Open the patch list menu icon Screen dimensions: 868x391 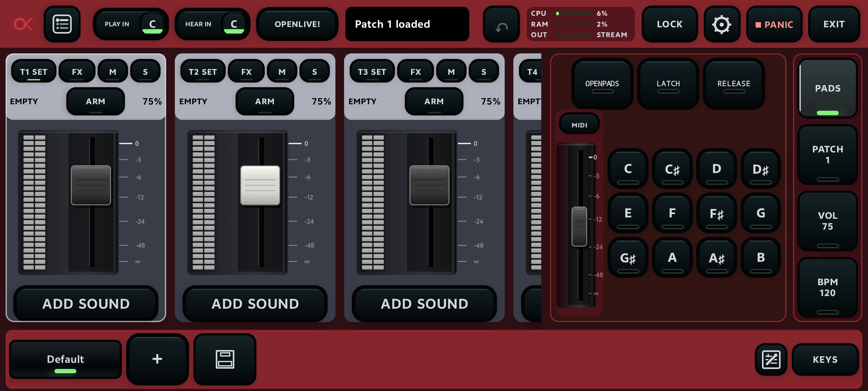62,24
